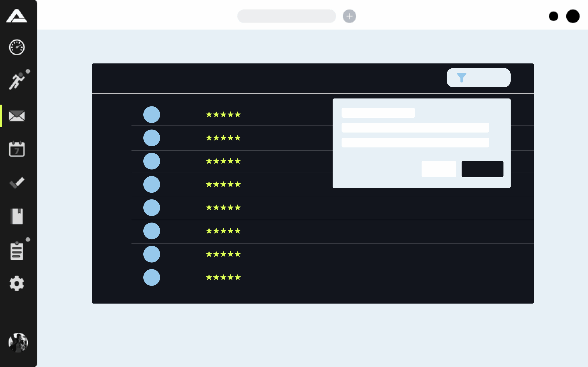Screen dimensions: 588x367
Task: Open the second wide filter field
Action: coord(415,128)
